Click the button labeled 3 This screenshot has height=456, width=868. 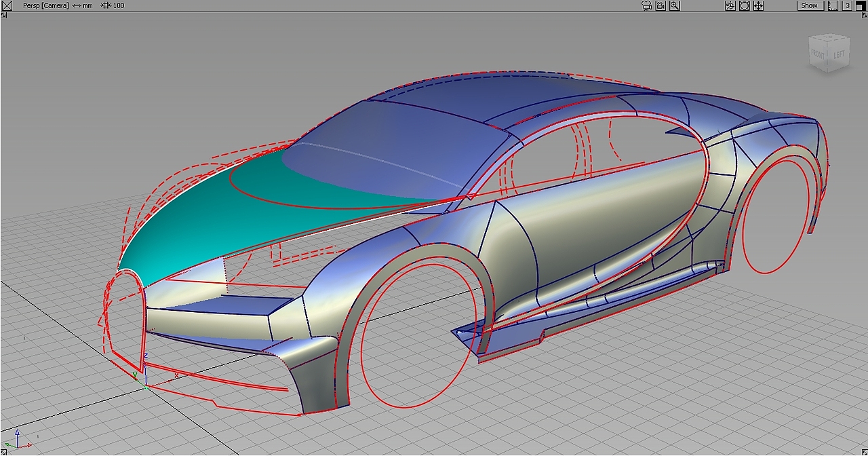pyautogui.click(x=847, y=5)
